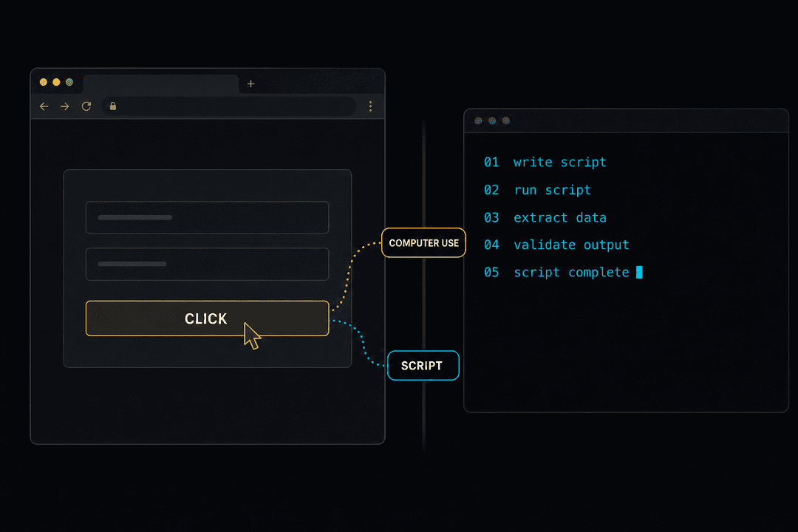Open a new tab with plus icon
798x532 pixels.
click(251, 83)
